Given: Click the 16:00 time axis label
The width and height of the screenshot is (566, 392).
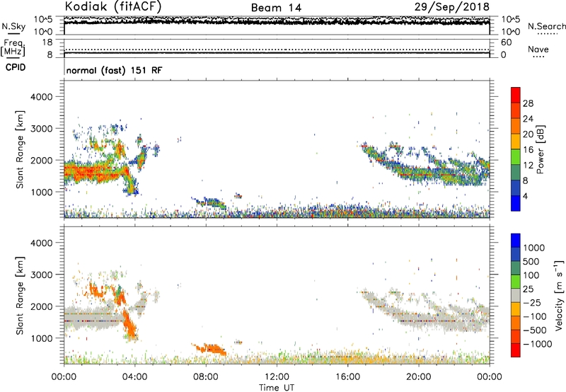Looking at the screenshot, I should [347, 377].
